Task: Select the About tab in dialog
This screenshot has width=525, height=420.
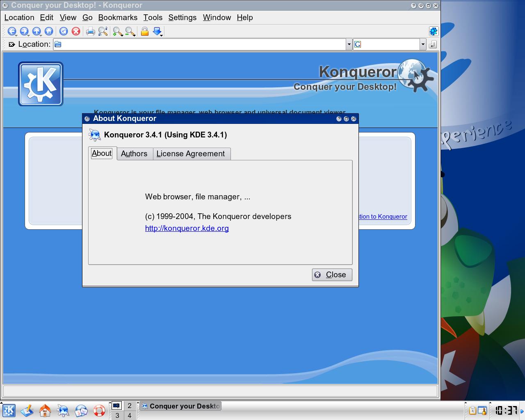Action: click(102, 153)
